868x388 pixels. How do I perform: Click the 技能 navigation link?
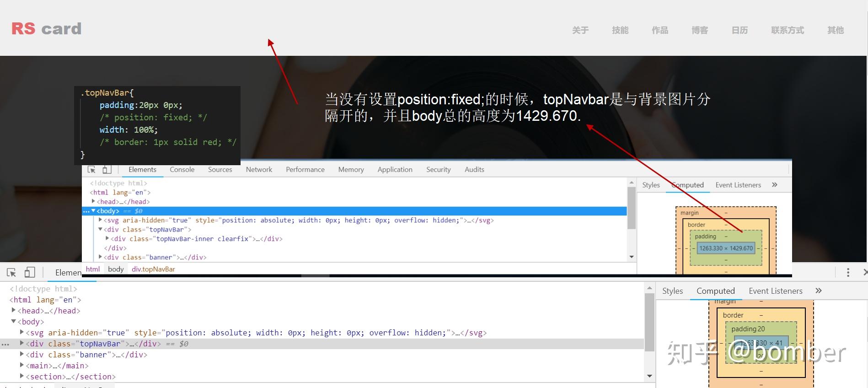(620, 30)
